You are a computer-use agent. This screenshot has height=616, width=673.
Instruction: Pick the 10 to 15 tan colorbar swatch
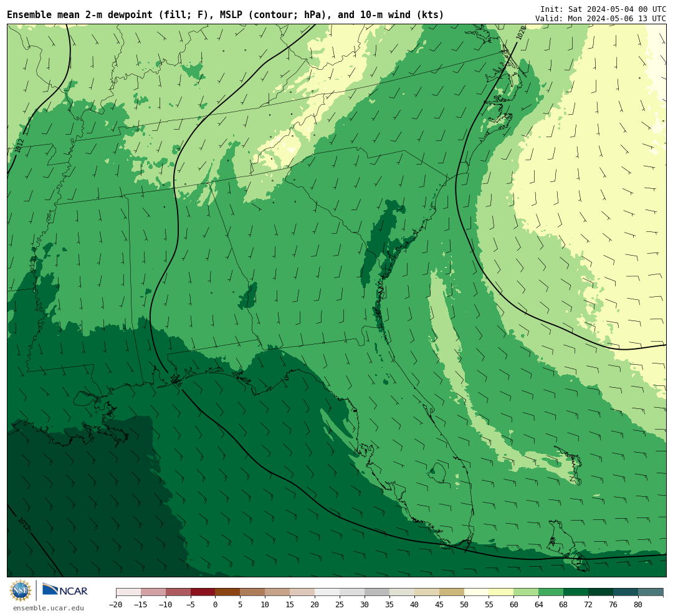coord(278,592)
